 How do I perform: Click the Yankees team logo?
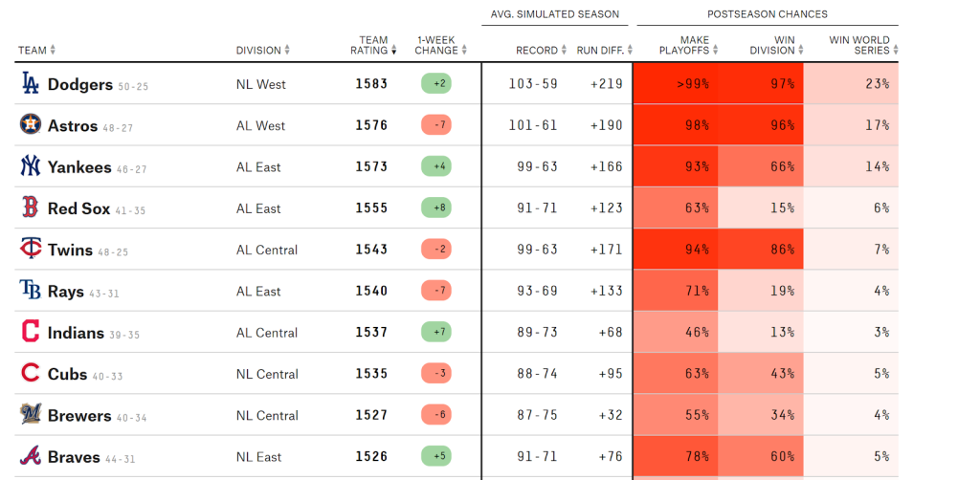coord(31,166)
